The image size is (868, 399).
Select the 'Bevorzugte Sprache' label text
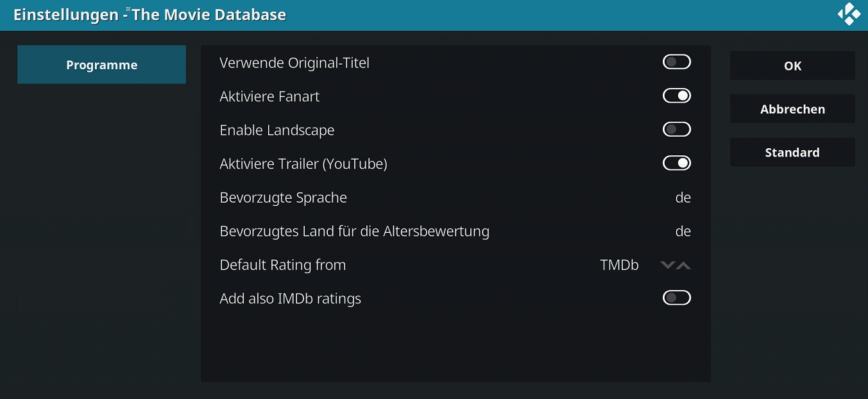click(283, 198)
